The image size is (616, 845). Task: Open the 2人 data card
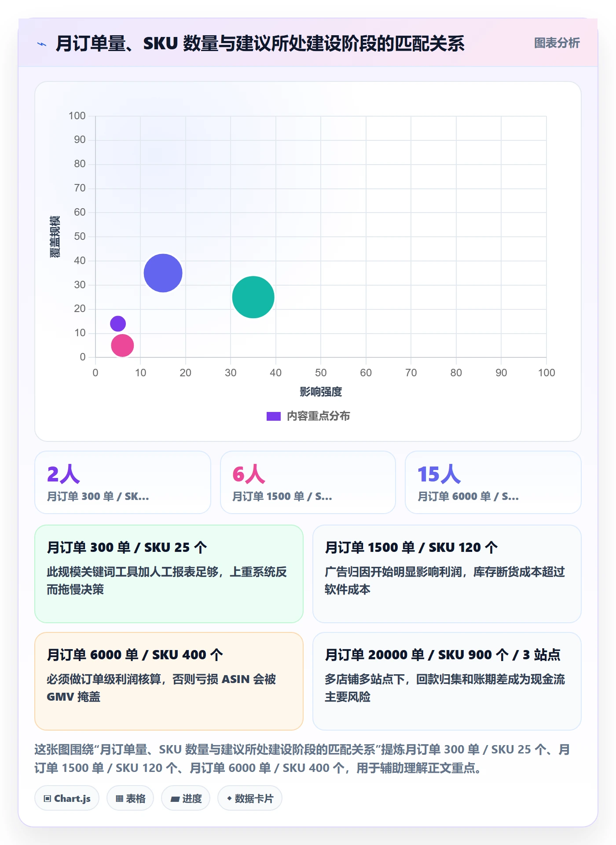pos(123,482)
